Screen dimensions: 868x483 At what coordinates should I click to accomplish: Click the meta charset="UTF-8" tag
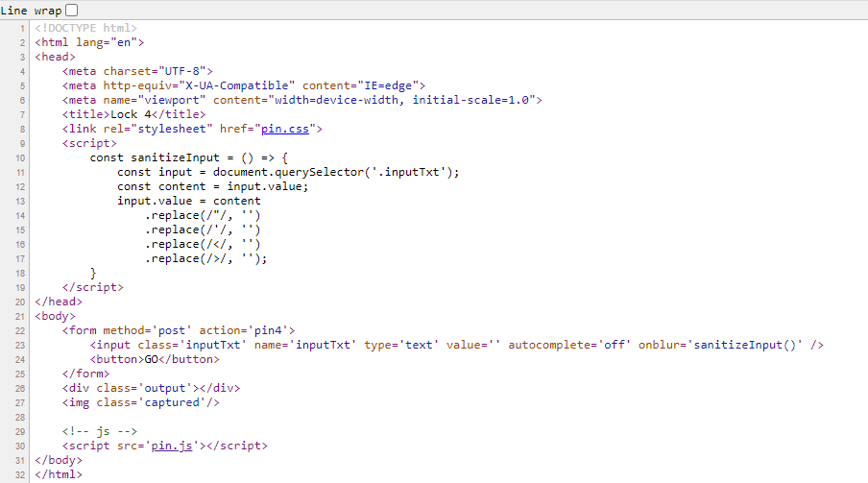click(x=137, y=71)
